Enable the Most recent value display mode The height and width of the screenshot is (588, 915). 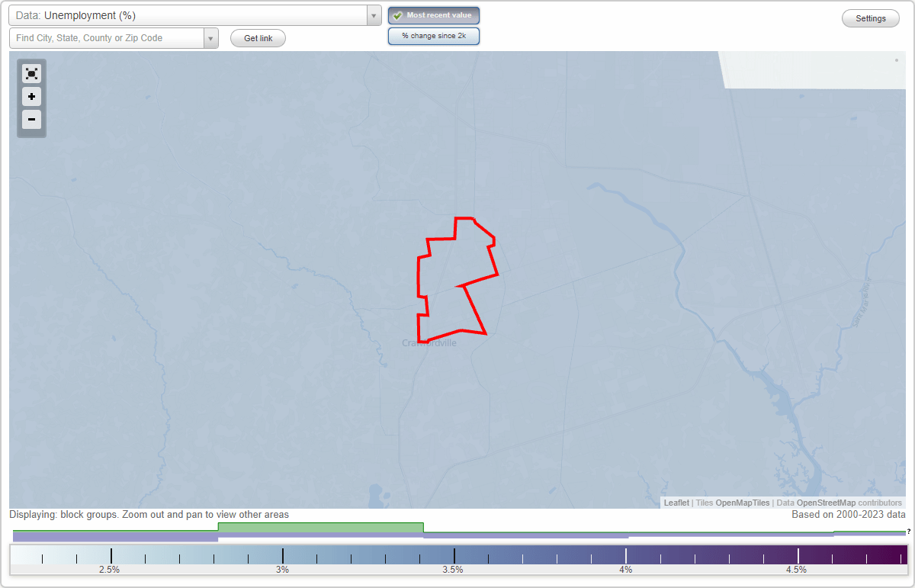click(x=433, y=15)
